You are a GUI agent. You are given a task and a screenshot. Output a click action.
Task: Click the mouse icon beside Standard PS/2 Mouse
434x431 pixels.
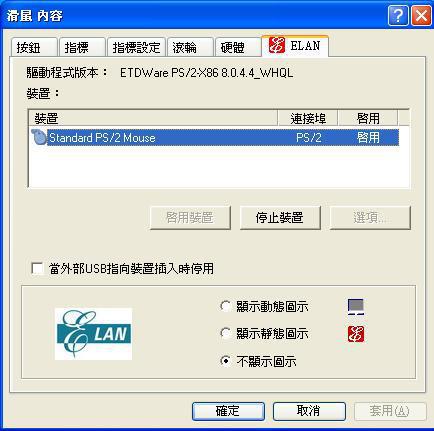(x=39, y=137)
